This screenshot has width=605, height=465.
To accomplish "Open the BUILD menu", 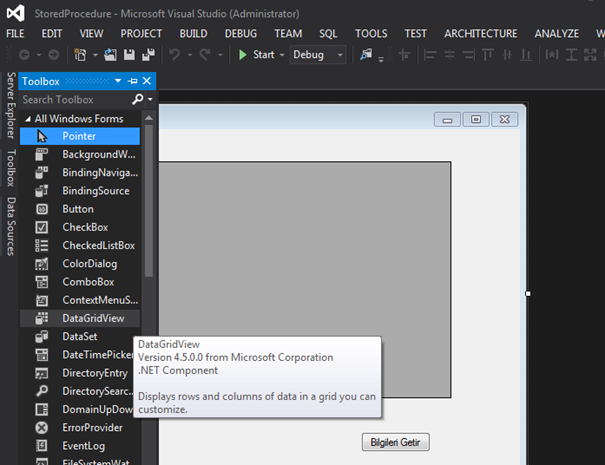I will [193, 34].
